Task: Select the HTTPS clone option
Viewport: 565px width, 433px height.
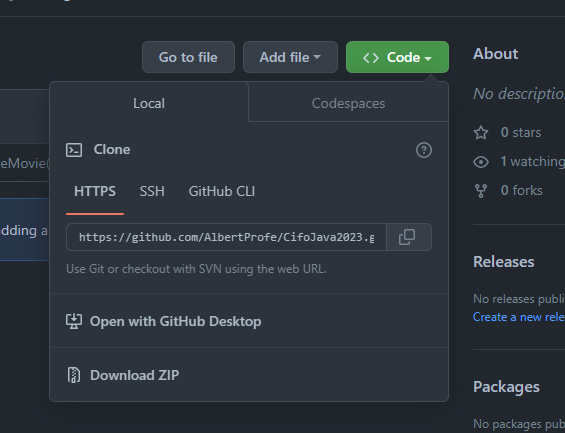Action: click(95, 191)
